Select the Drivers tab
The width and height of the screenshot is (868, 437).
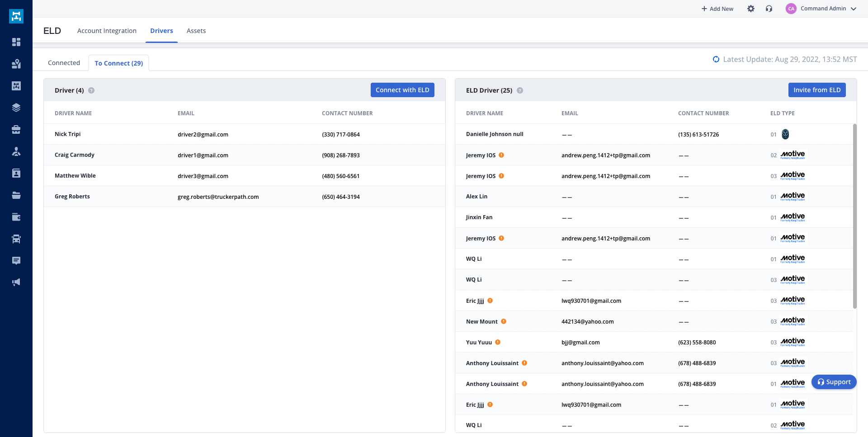point(161,31)
